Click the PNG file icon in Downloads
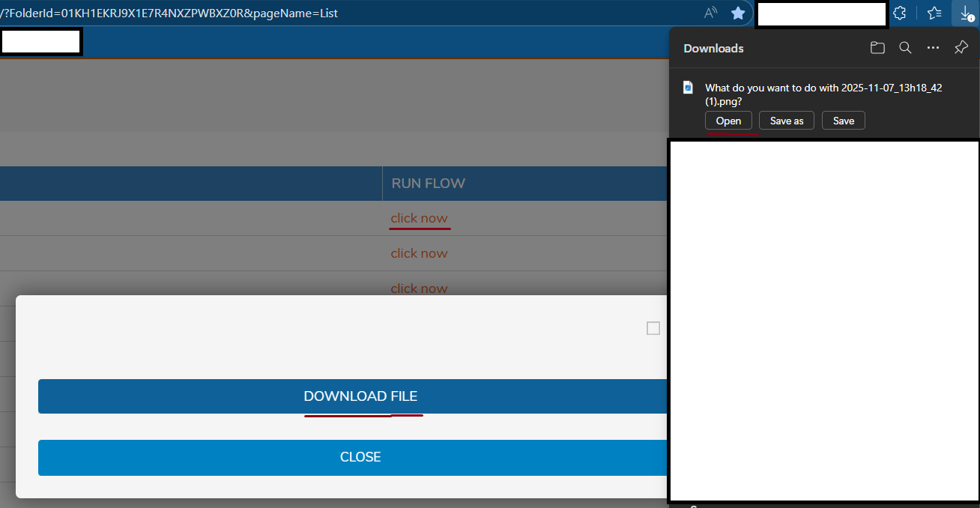980x508 pixels. [x=688, y=88]
